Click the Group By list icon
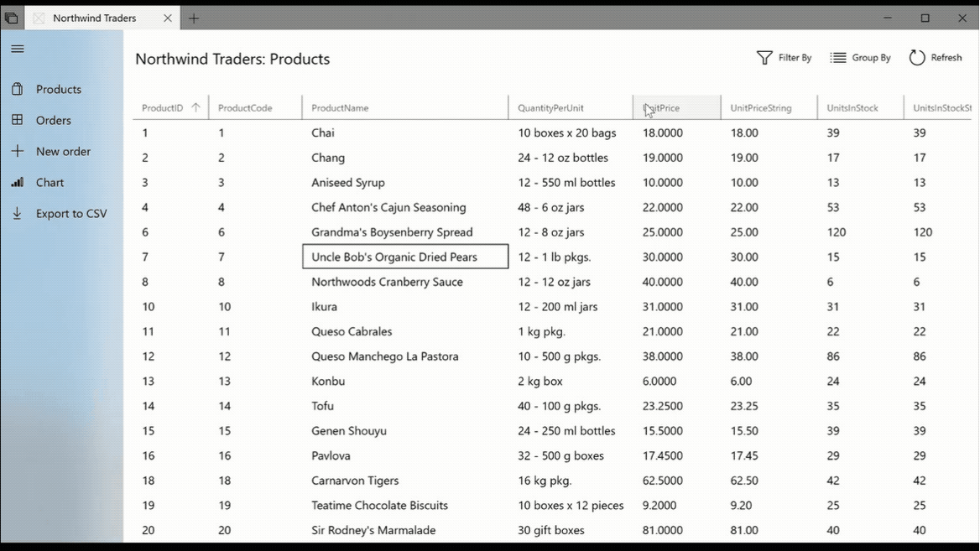The image size is (980, 551). click(837, 57)
